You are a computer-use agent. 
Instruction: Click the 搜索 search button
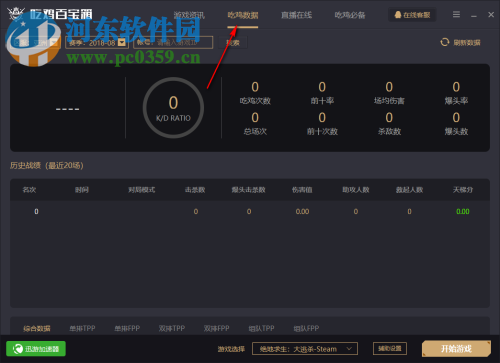tap(233, 43)
